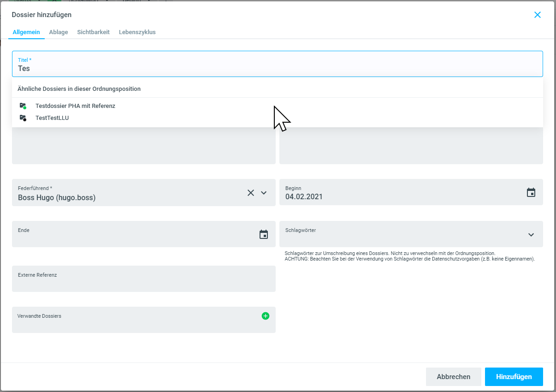Open the Sichtbarkeit tab
Viewport: 556px width, 392px height.
[93, 32]
